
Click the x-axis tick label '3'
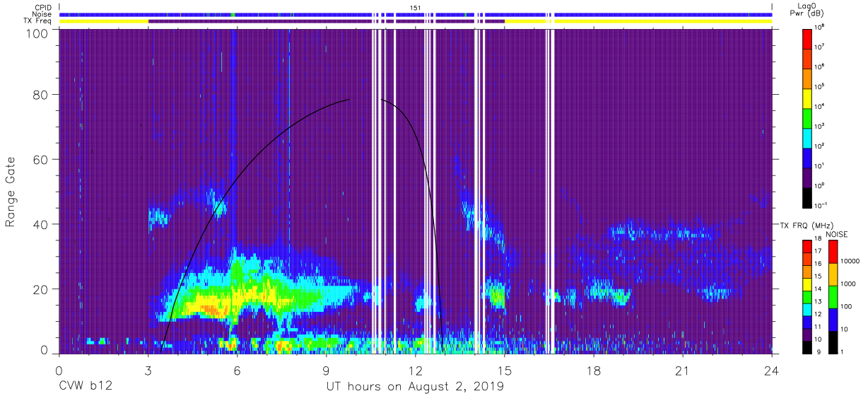tap(148, 371)
